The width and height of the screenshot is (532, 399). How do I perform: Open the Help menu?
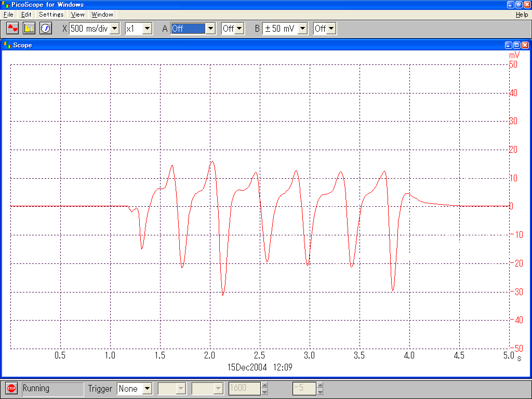522,15
